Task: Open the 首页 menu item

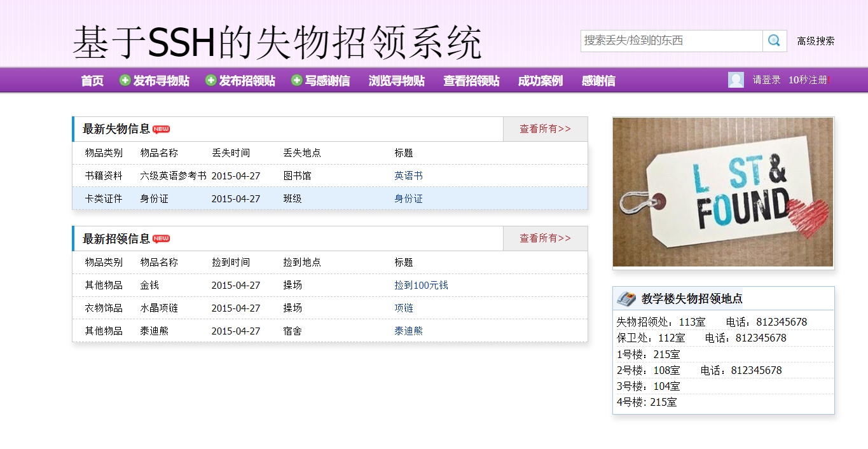Action: pyautogui.click(x=90, y=81)
